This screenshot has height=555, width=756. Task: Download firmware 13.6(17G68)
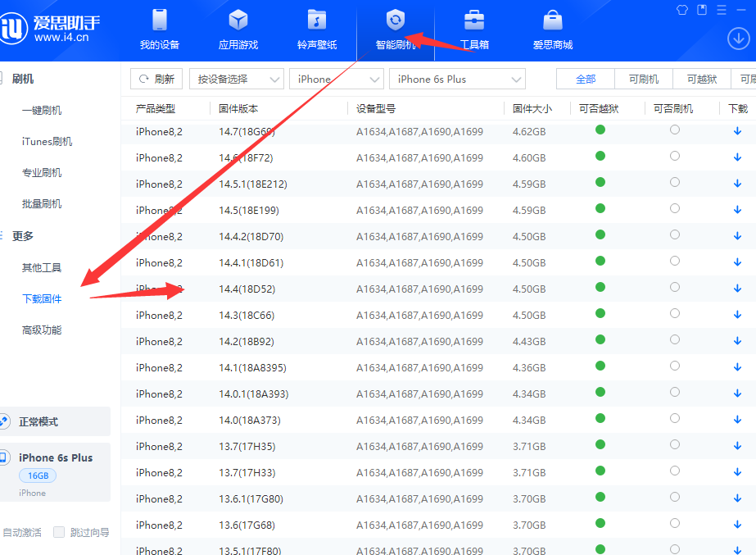(x=737, y=525)
